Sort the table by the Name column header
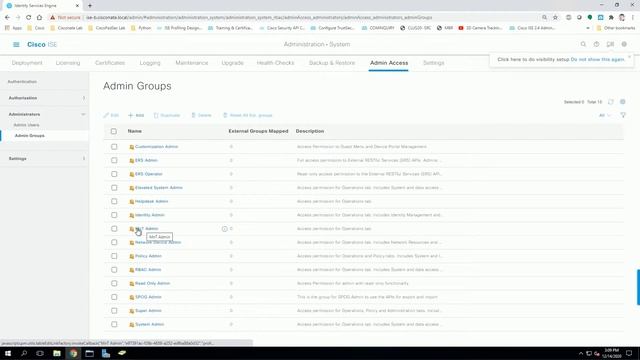The height and width of the screenshot is (360, 640). coord(135,131)
